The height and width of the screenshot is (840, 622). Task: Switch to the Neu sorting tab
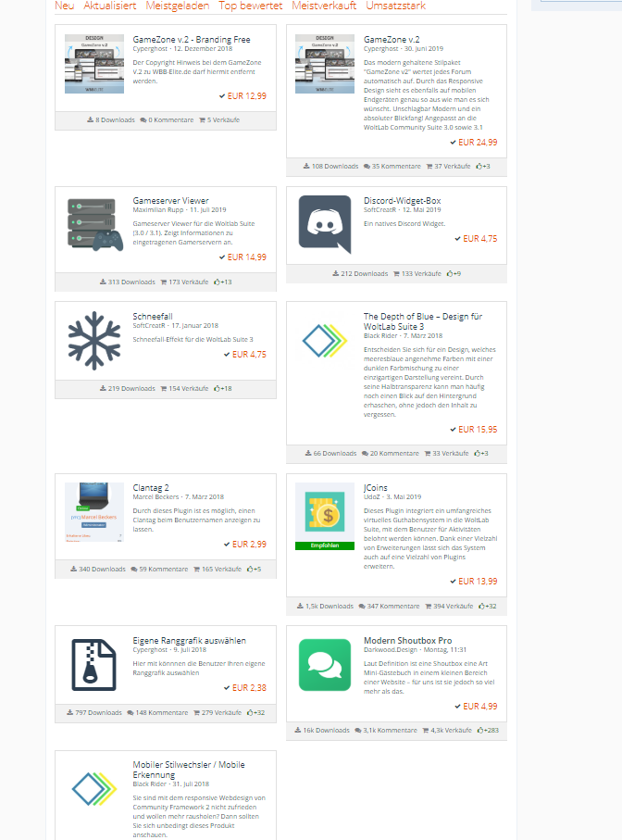(x=65, y=6)
